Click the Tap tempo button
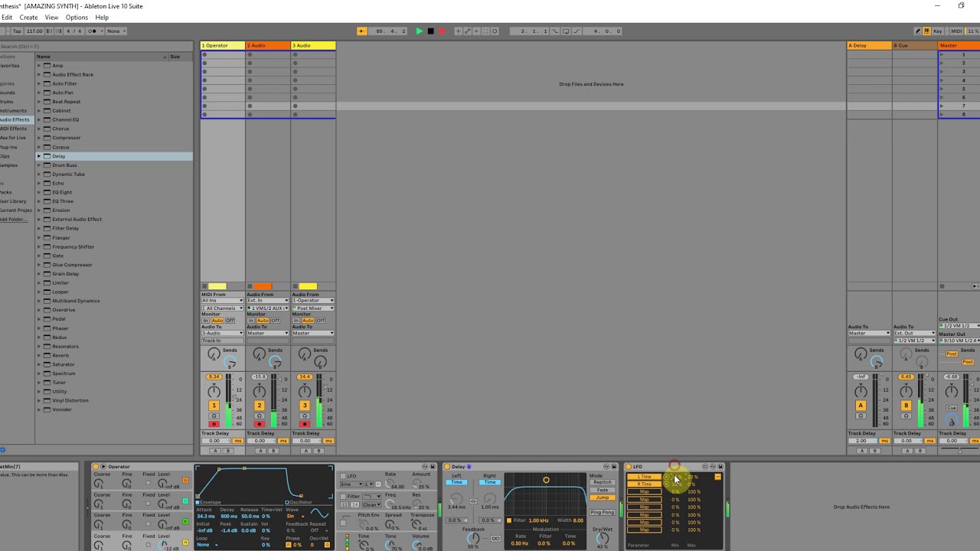 click(x=17, y=31)
